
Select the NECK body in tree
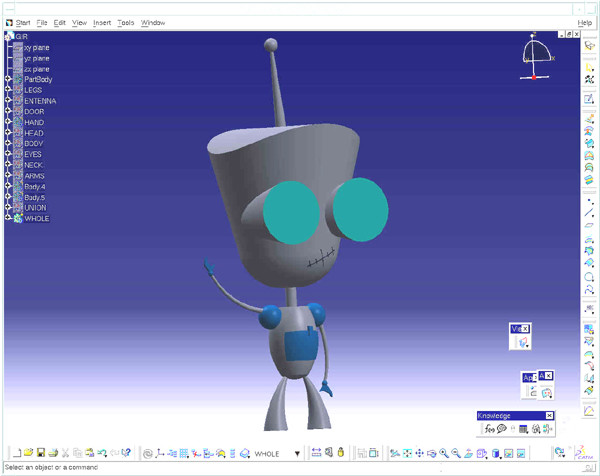34,165
